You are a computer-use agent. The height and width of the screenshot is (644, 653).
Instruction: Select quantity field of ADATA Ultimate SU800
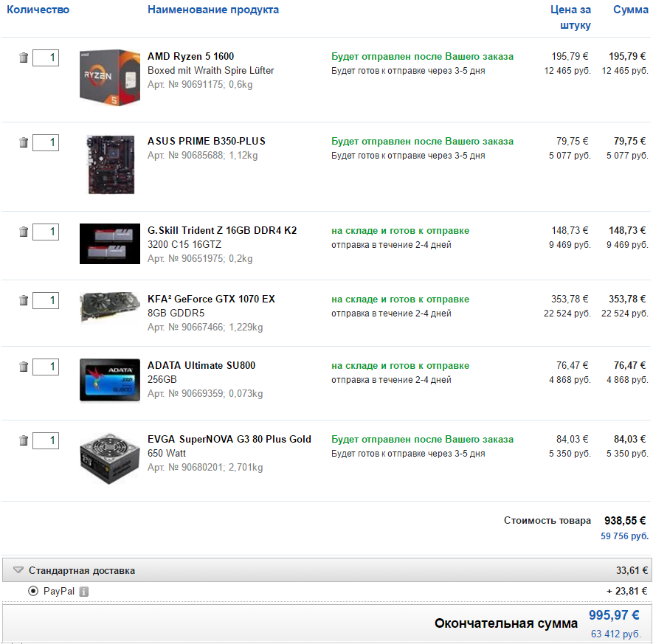click(46, 367)
